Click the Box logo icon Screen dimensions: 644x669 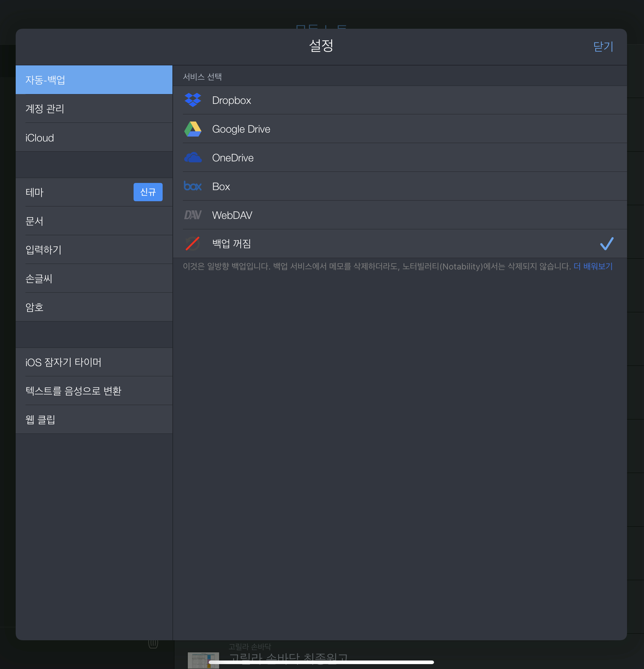(193, 187)
